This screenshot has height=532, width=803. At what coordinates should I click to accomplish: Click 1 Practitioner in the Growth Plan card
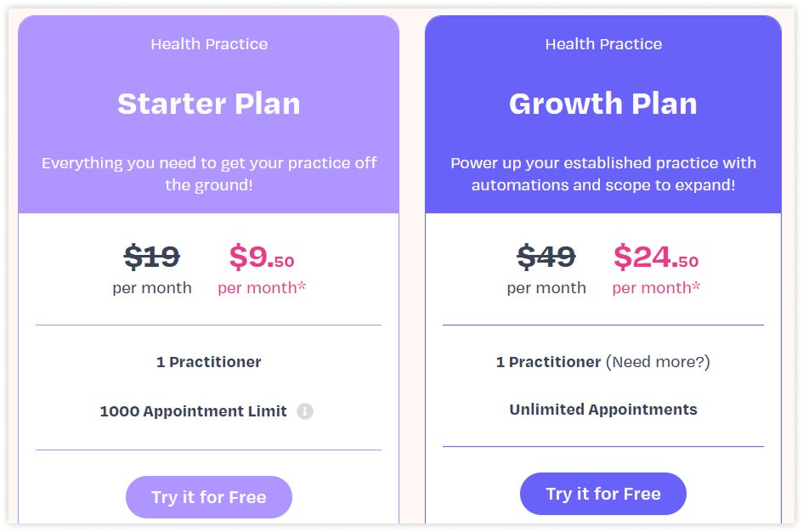point(549,362)
